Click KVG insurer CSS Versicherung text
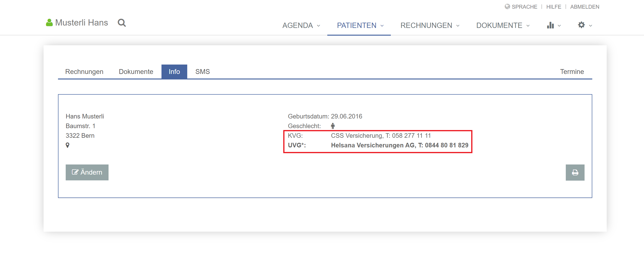Screen dimensions: 644x269 pyautogui.click(x=381, y=136)
